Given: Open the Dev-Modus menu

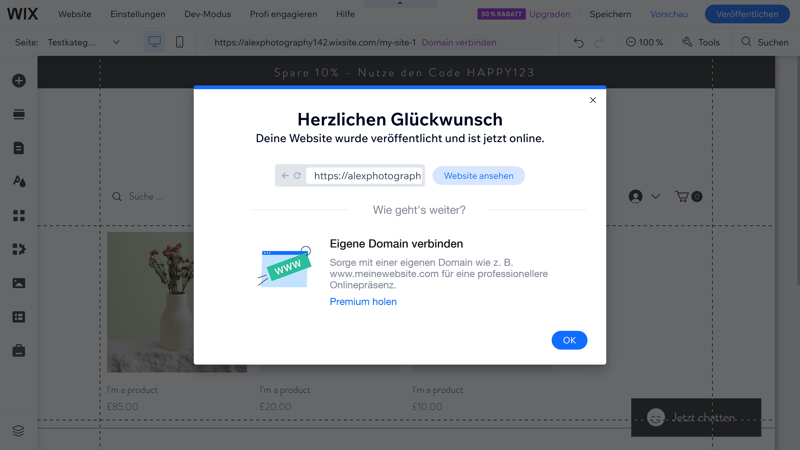Looking at the screenshot, I should [x=208, y=14].
